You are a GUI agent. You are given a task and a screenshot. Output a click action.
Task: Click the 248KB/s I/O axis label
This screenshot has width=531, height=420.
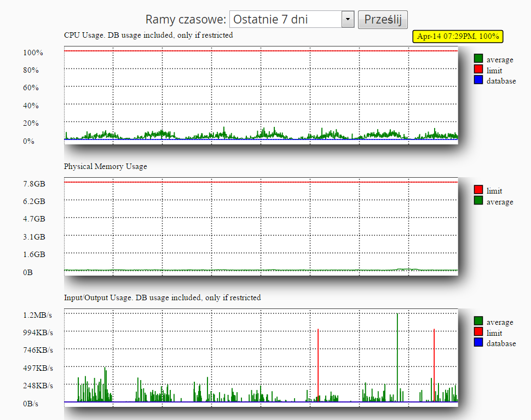(38, 386)
